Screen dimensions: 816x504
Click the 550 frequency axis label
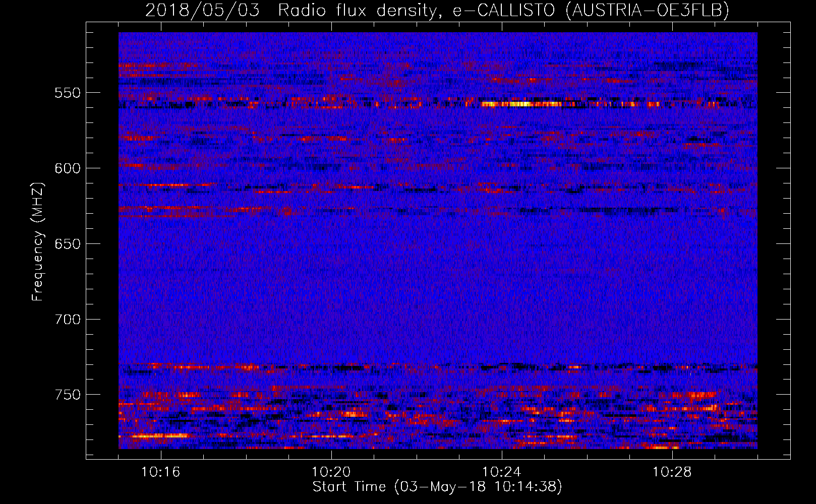[68, 93]
